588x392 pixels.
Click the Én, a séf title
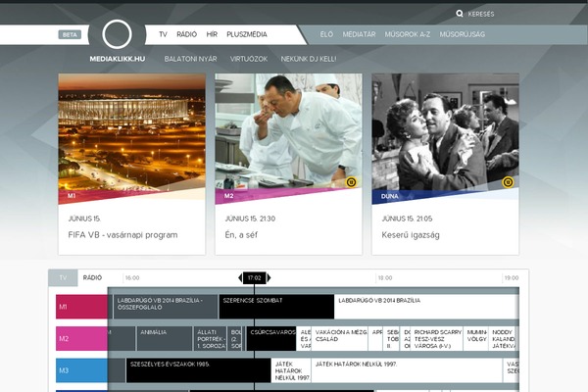pos(241,235)
